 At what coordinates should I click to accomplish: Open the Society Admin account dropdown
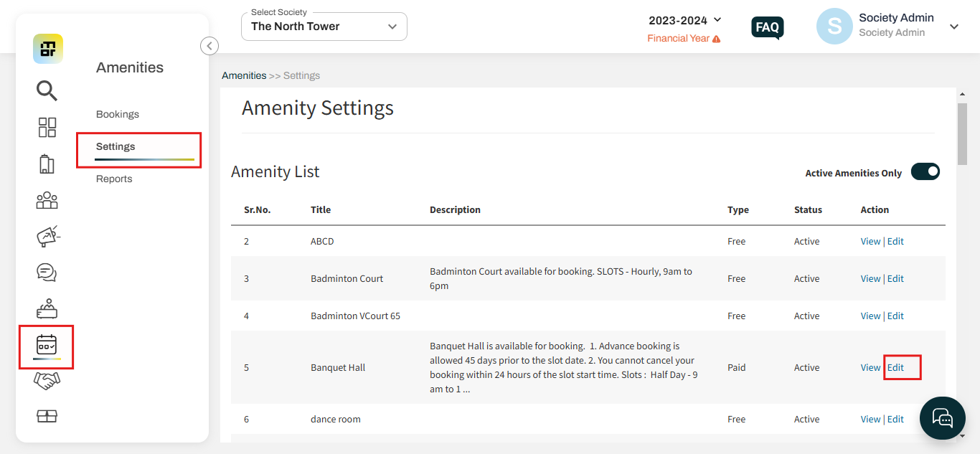point(954,27)
